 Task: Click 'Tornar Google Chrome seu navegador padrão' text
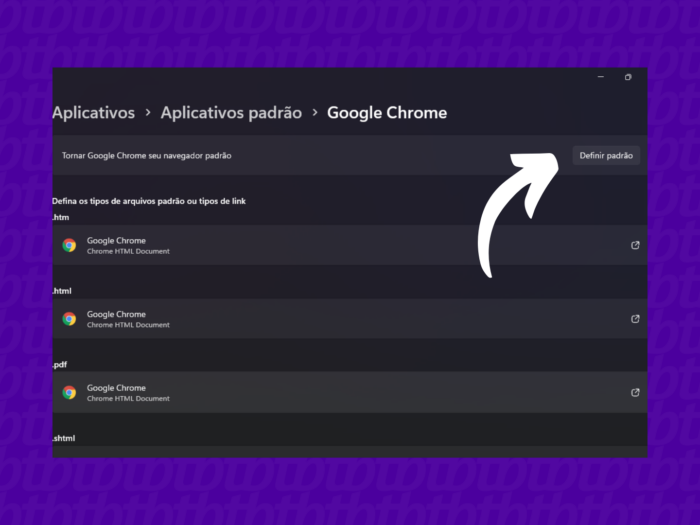click(146, 156)
